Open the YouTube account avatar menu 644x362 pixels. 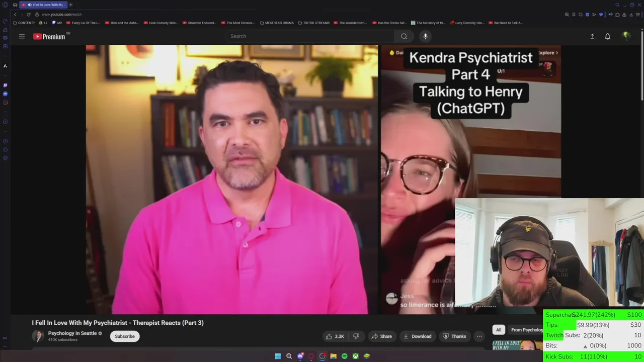click(x=626, y=36)
